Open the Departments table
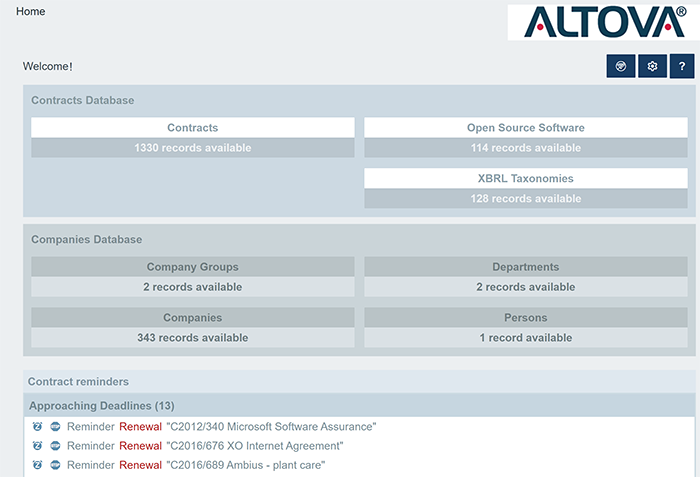700x477 pixels. coord(525,267)
